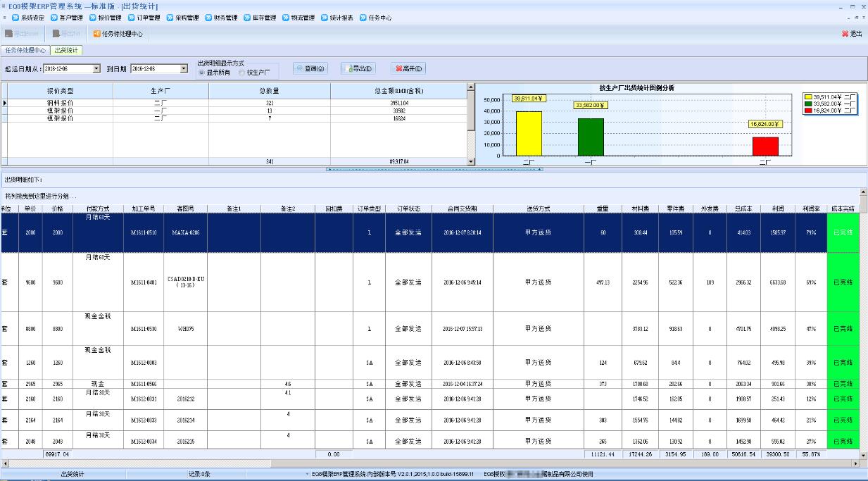Select cell M1611-0481

(144, 282)
